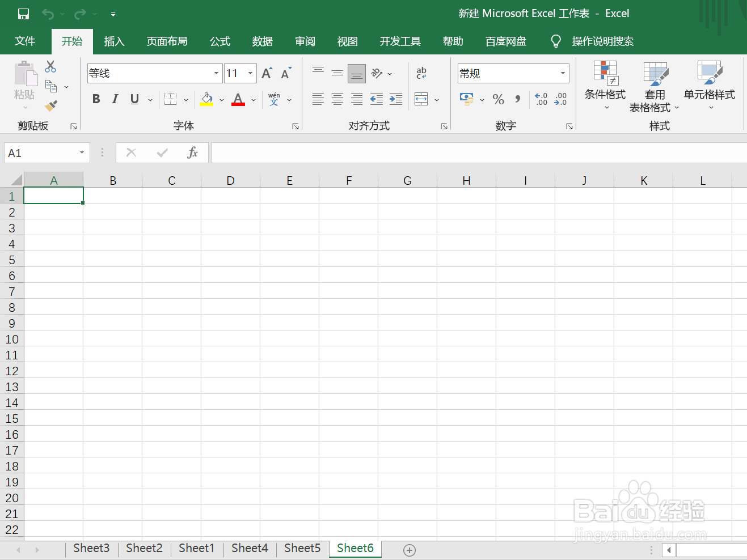
Task: Open the 对齐方式 group dialog launcher
Action: [444, 126]
